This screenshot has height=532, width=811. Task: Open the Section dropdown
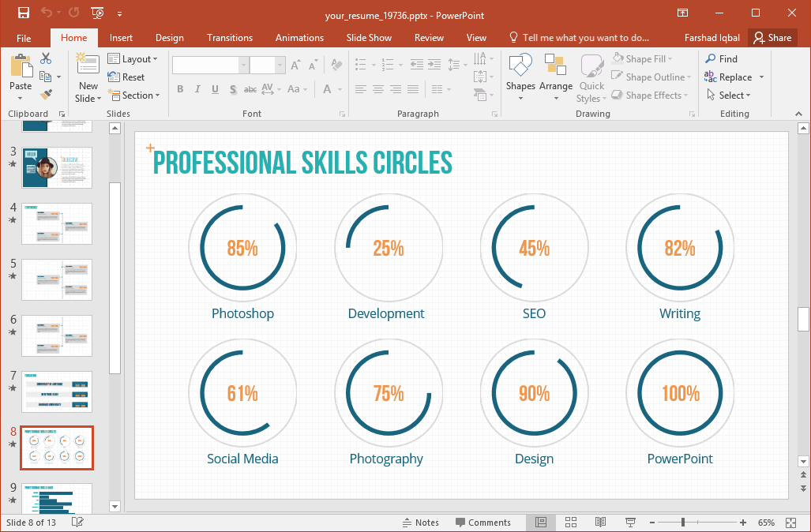click(134, 96)
